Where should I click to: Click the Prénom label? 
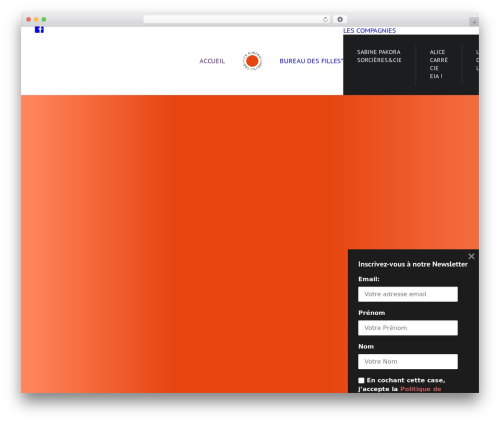point(372,313)
